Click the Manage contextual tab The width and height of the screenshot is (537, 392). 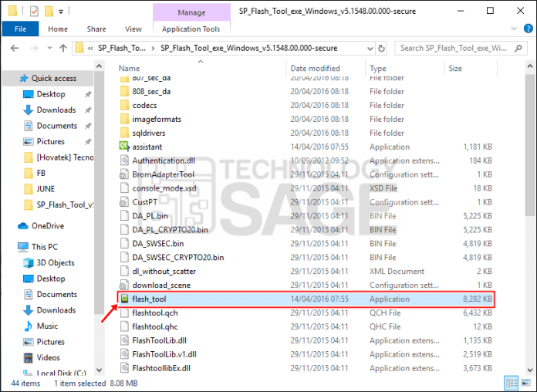tap(191, 12)
